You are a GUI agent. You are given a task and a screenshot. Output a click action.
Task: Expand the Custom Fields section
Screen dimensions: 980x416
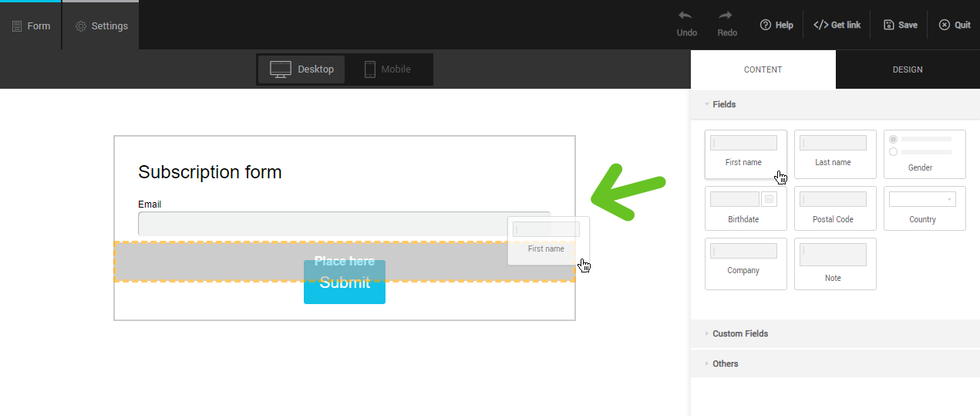tap(739, 333)
